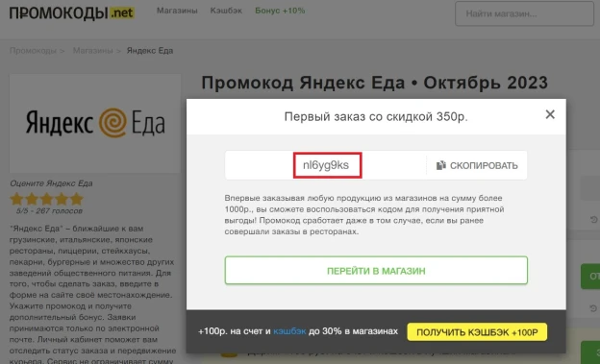
Task: Focus the Найти магазин search field
Action: [524, 13]
